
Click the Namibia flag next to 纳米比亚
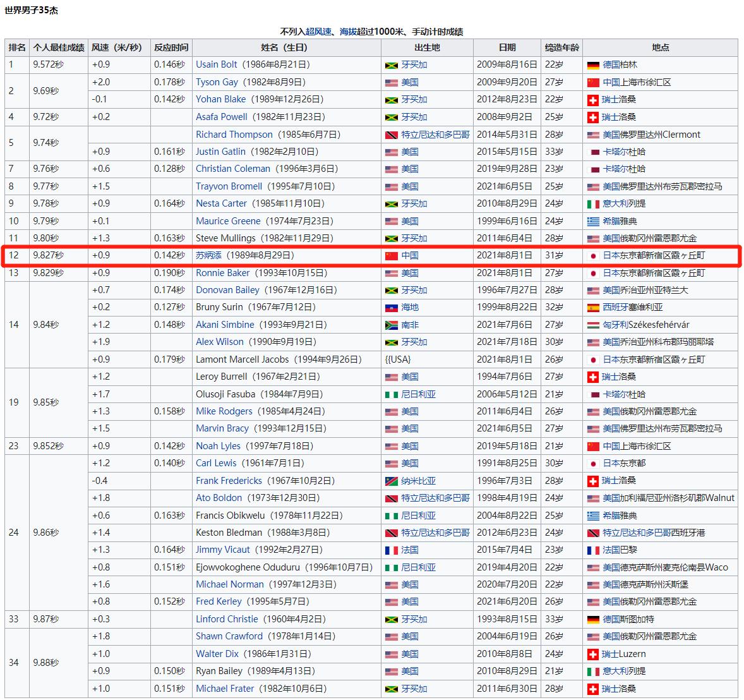coord(391,481)
